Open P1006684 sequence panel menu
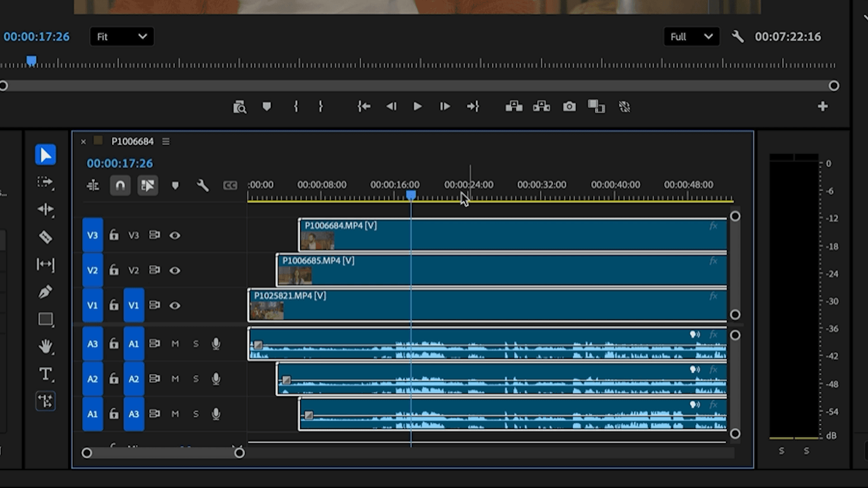The height and width of the screenshot is (488, 868). pyautogui.click(x=166, y=141)
